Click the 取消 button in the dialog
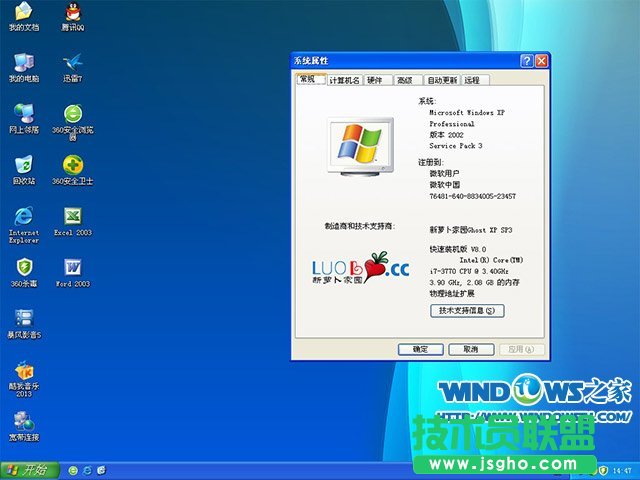Viewport: 640px width, 480px height. (x=465, y=349)
